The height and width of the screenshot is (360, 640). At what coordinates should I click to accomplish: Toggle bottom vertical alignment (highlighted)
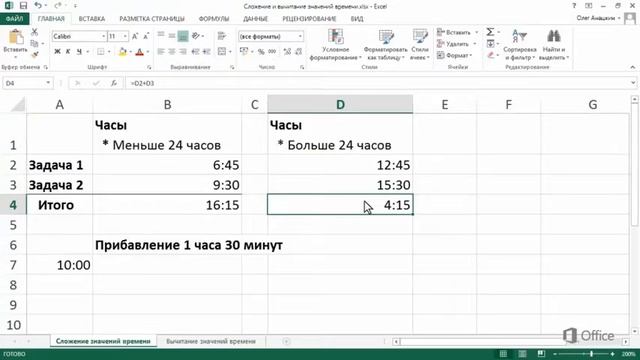coord(183,36)
